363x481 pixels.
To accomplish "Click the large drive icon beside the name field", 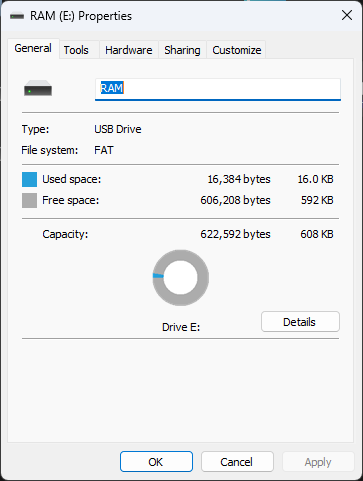I will (38, 88).
